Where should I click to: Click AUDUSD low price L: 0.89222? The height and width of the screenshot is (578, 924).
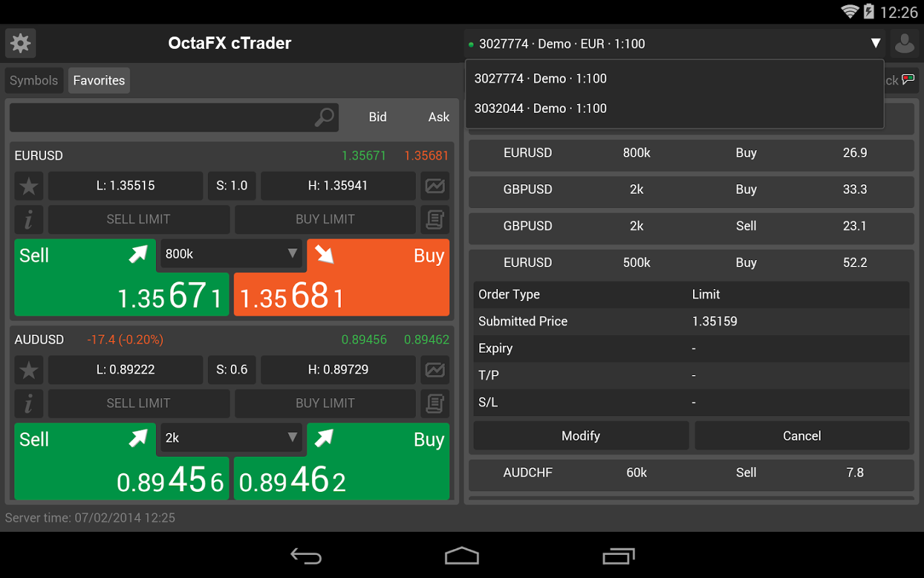pyautogui.click(x=126, y=370)
